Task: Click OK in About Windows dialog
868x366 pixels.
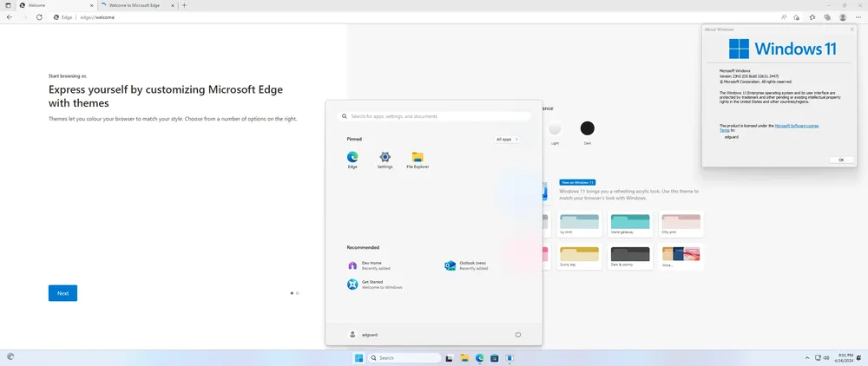Action: click(841, 160)
